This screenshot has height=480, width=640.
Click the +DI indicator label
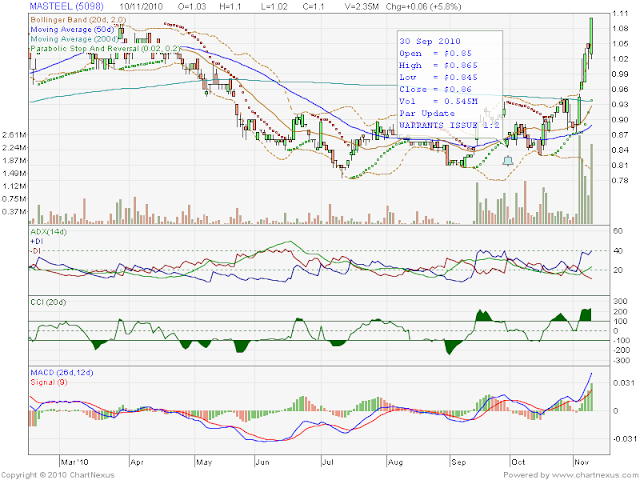37,241
